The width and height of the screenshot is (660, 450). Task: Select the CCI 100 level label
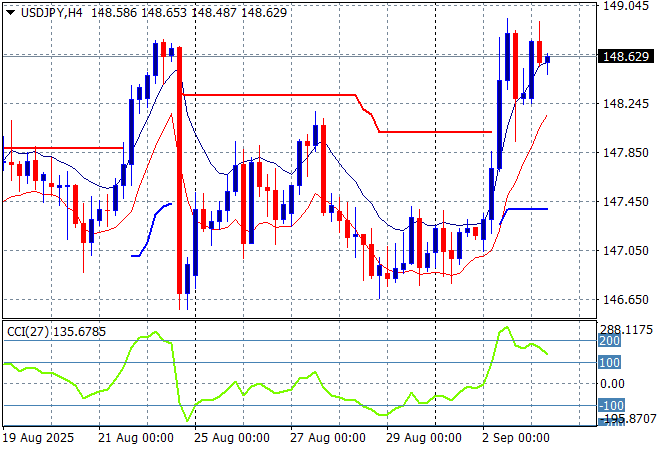(x=609, y=362)
